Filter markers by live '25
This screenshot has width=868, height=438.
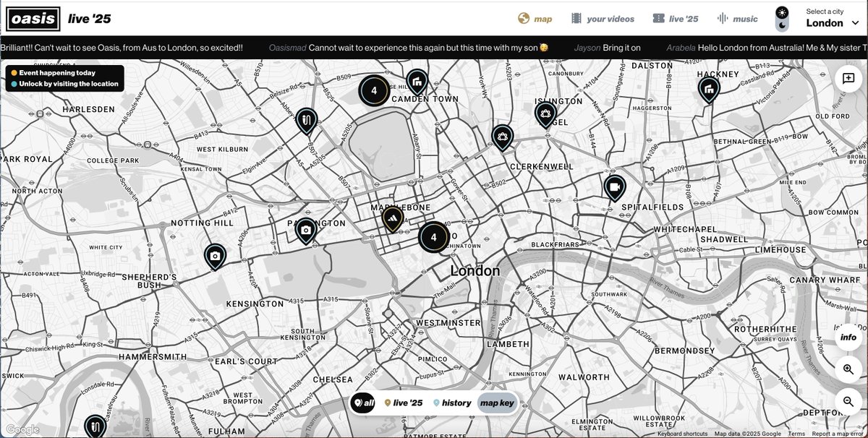pyautogui.click(x=404, y=403)
